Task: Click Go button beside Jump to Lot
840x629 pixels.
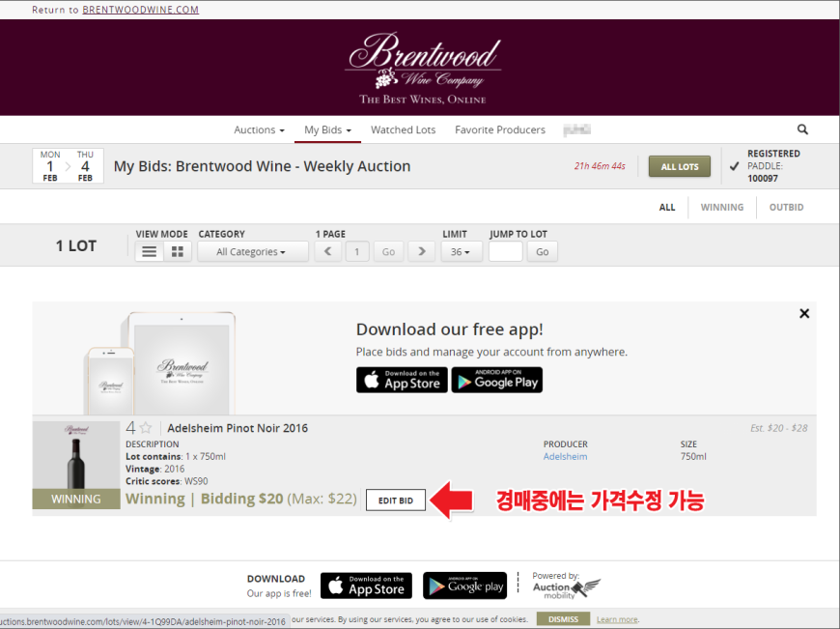Action: (543, 251)
